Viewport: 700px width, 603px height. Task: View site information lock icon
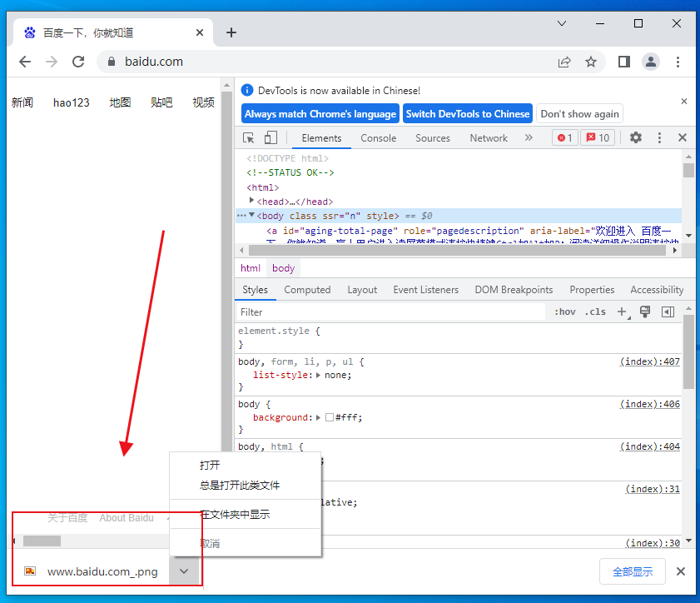pos(112,62)
